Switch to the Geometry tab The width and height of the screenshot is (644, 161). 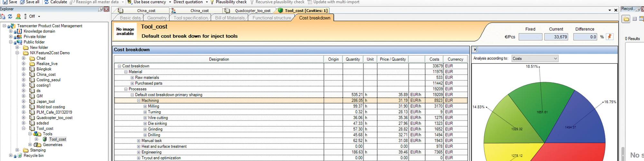coord(157,18)
